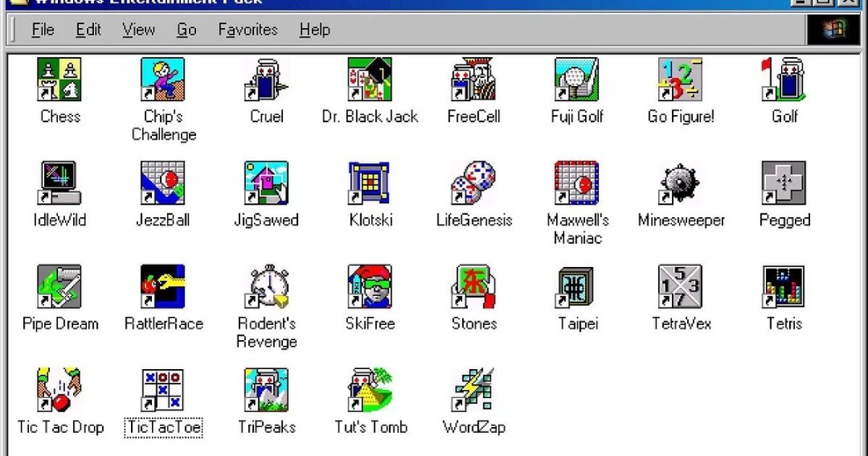Select the IdleWild screensaver icon
The width and height of the screenshot is (868, 456).
click(60, 183)
